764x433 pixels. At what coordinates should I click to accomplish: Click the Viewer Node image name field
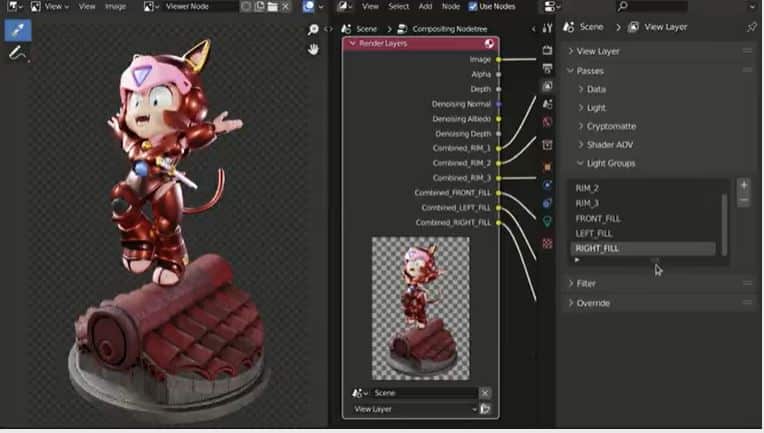(x=200, y=6)
